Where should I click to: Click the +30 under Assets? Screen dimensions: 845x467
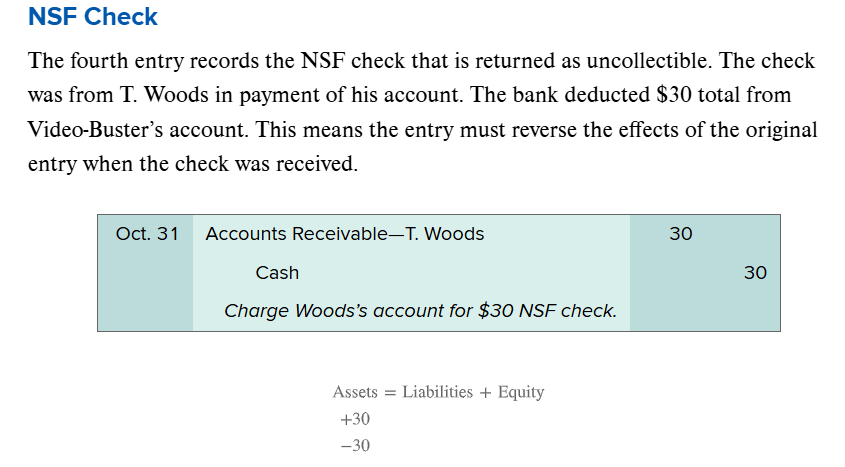point(355,419)
